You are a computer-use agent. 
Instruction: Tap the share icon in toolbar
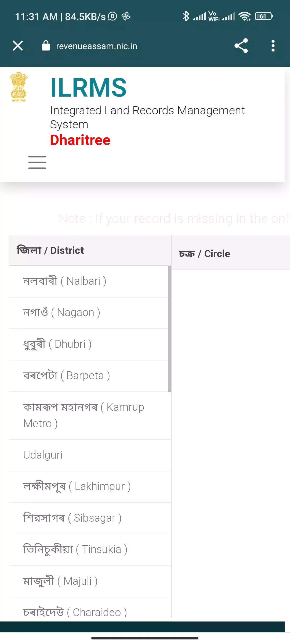click(241, 46)
